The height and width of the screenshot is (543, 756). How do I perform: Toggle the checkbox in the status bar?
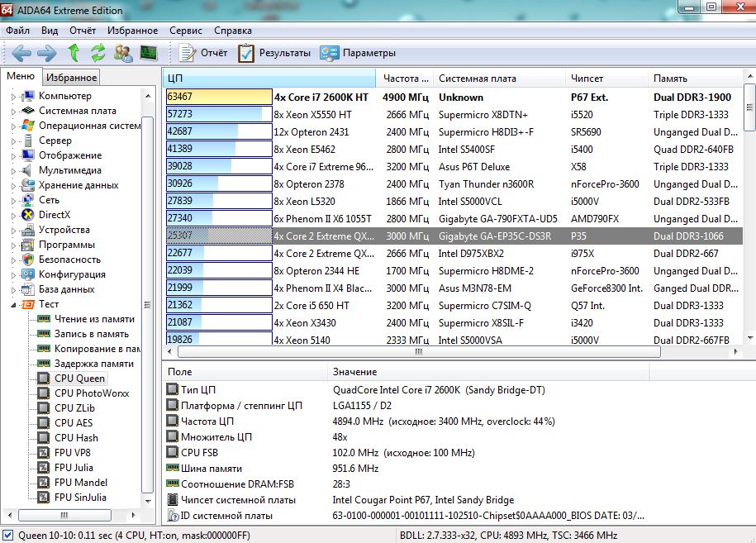[x=7, y=535]
